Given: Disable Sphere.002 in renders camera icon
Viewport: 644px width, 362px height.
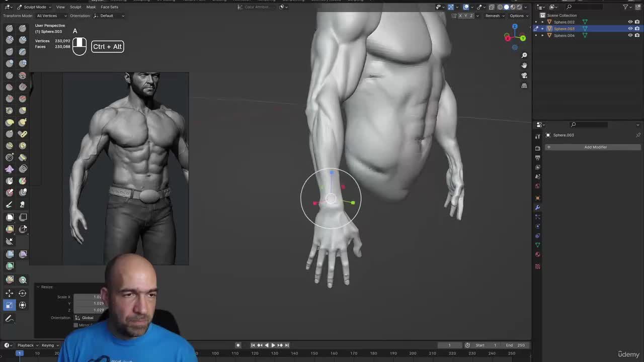Looking at the screenshot, I should coord(637,22).
